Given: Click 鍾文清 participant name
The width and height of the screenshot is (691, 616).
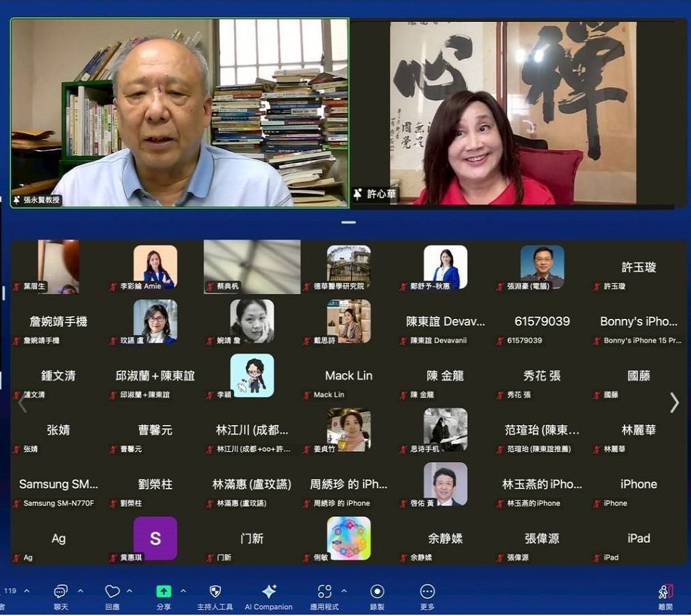Looking at the screenshot, I should coord(58,376).
